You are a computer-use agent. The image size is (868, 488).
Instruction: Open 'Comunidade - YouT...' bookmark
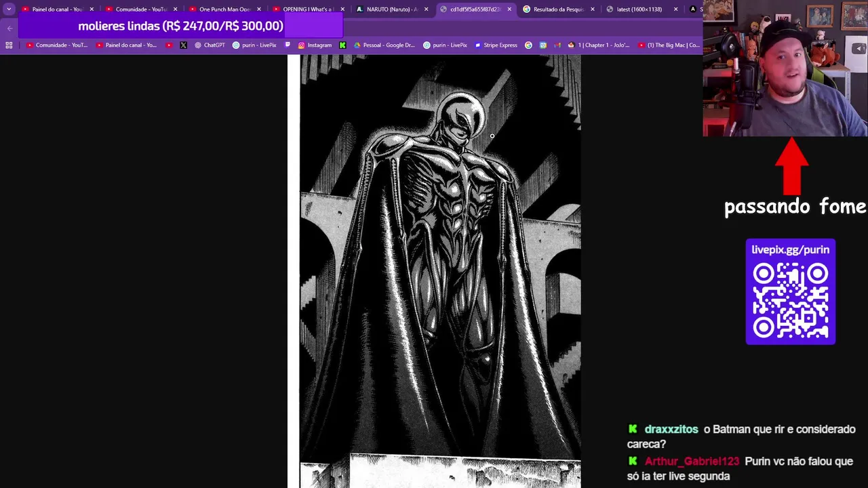pos(57,45)
